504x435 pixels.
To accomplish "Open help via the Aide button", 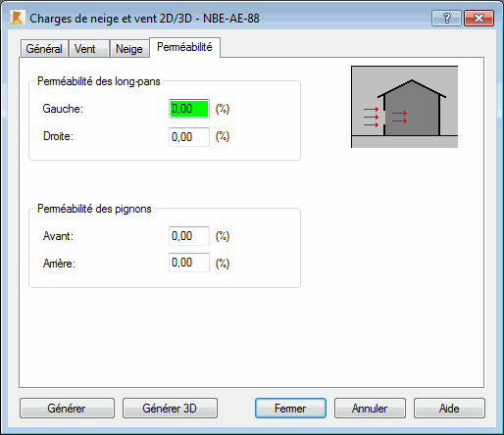I will tap(449, 409).
